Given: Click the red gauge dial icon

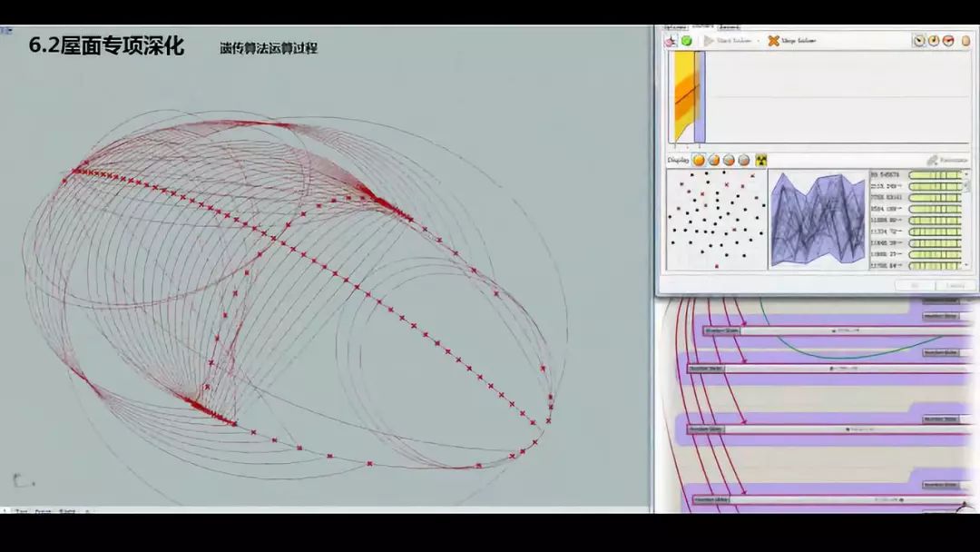Looking at the screenshot, I should [x=949, y=41].
